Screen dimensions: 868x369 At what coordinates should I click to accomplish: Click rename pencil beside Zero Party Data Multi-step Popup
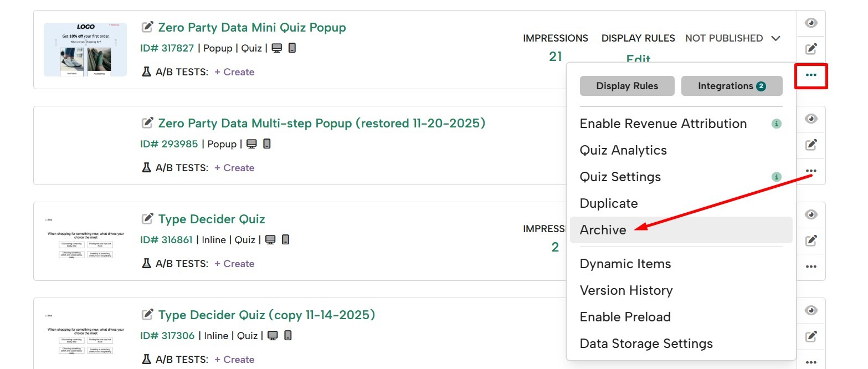pos(147,123)
